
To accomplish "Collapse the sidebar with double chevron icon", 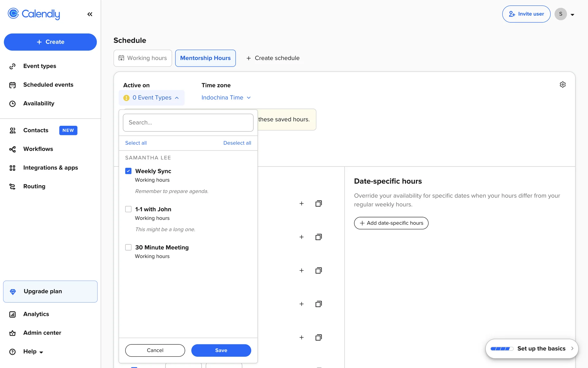I will [x=90, y=14].
